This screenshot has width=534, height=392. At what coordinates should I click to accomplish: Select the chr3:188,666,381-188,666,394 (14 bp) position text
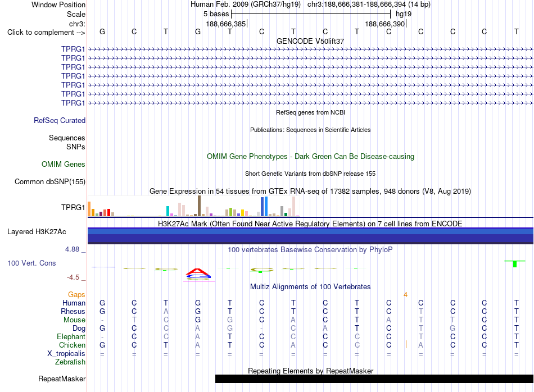coord(369,4)
